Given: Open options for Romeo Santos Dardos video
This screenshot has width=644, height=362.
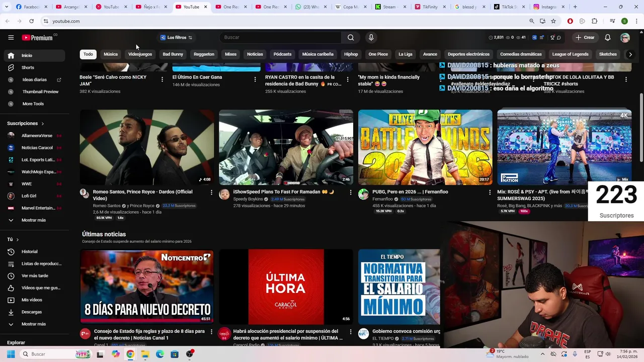Looking at the screenshot, I should tap(211, 193).
